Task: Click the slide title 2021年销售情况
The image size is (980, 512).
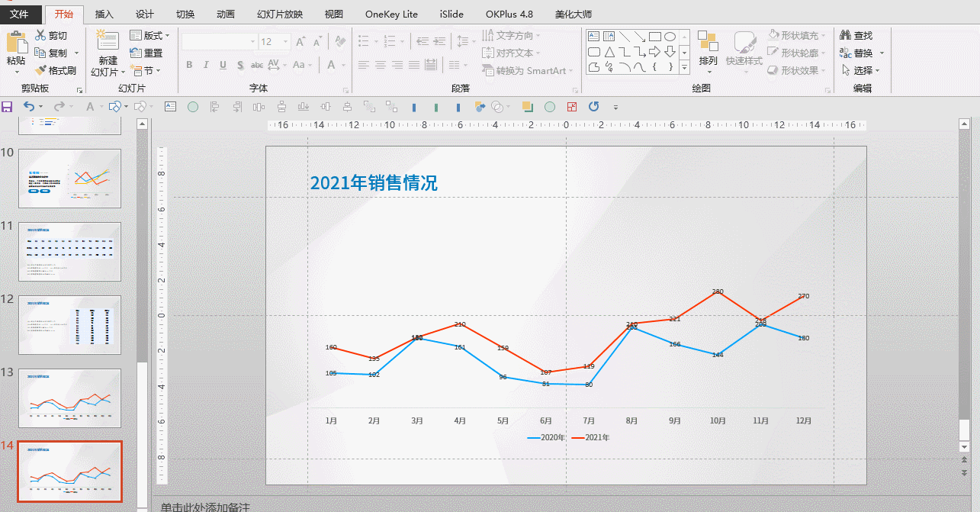Action: pyautogui.click(x=374, y=182)
